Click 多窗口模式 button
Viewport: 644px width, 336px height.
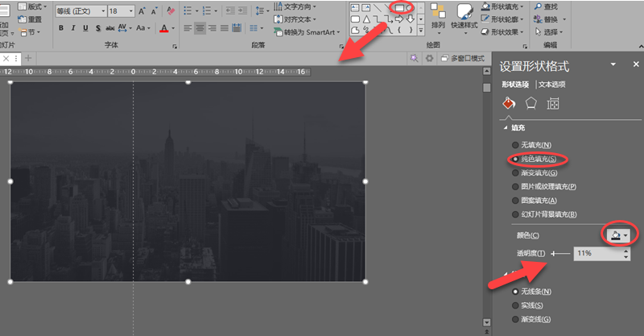click(x=464, y=58)
